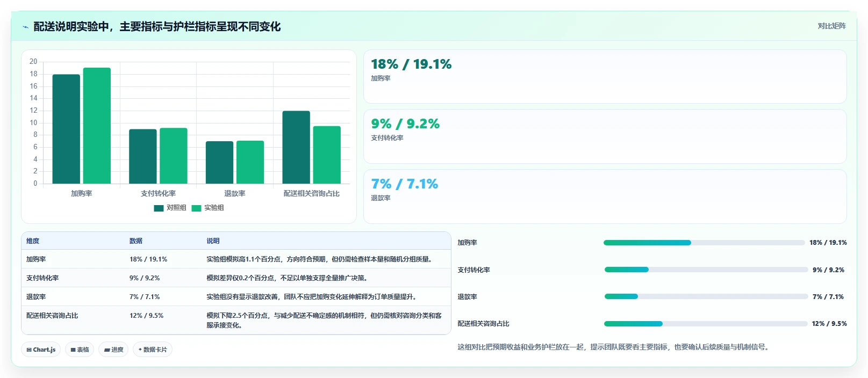Click the 对比矩阵 label in the header

831,26
